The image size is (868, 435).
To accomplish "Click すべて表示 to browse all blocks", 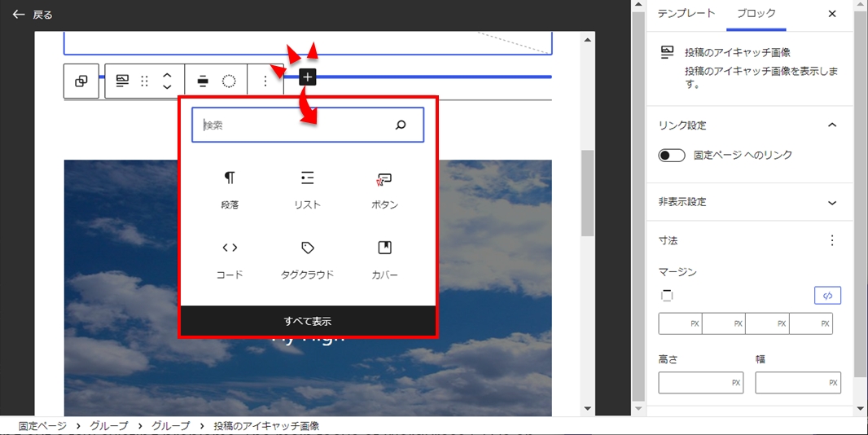I will click(x=308, y=321).
